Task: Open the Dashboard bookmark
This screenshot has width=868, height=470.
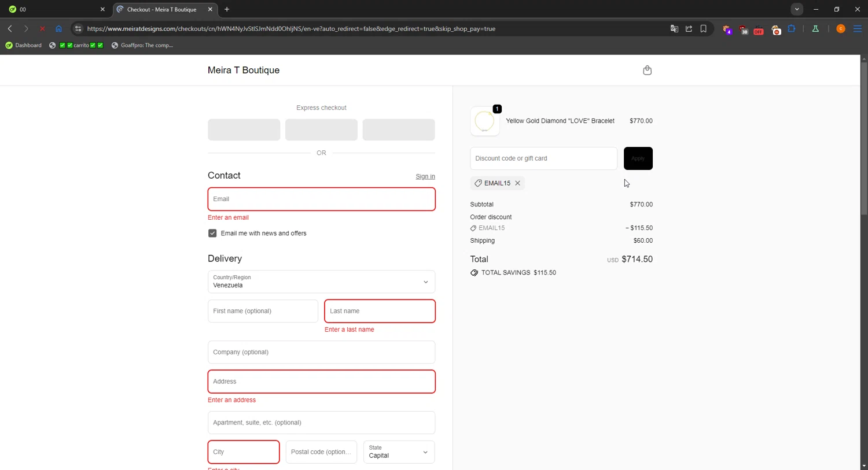Action: point(24,45)
